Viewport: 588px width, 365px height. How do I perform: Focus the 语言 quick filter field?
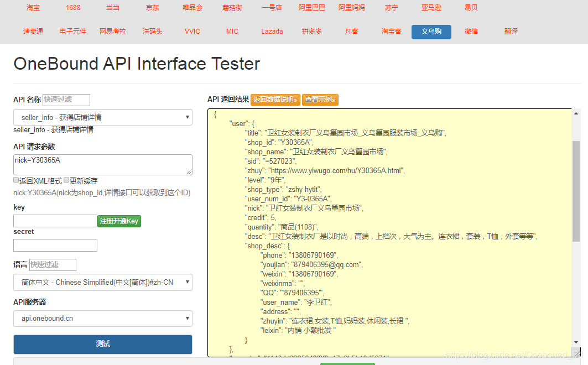tap(53, 264)
